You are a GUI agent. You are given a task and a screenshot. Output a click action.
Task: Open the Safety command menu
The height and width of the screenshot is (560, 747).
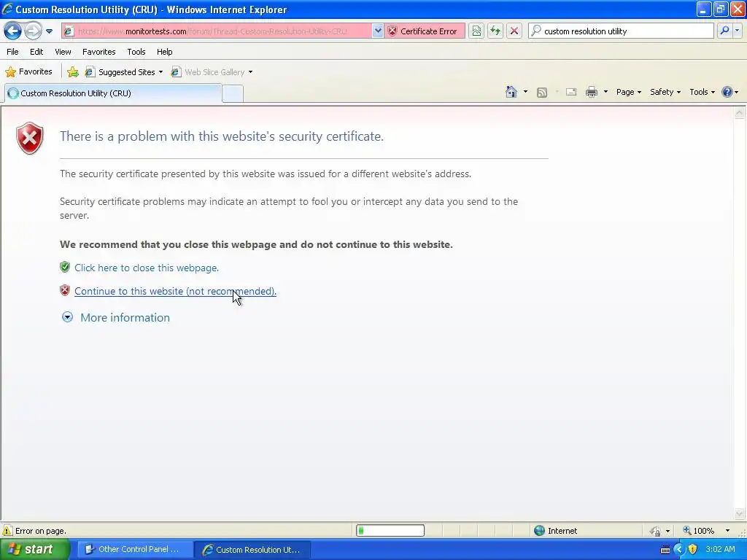point(665,92)
